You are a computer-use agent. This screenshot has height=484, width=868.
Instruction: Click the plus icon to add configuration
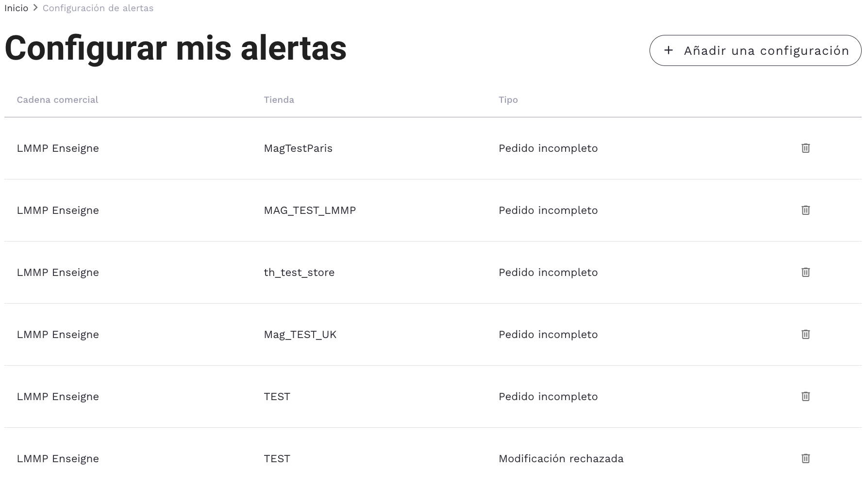(668, 50)
